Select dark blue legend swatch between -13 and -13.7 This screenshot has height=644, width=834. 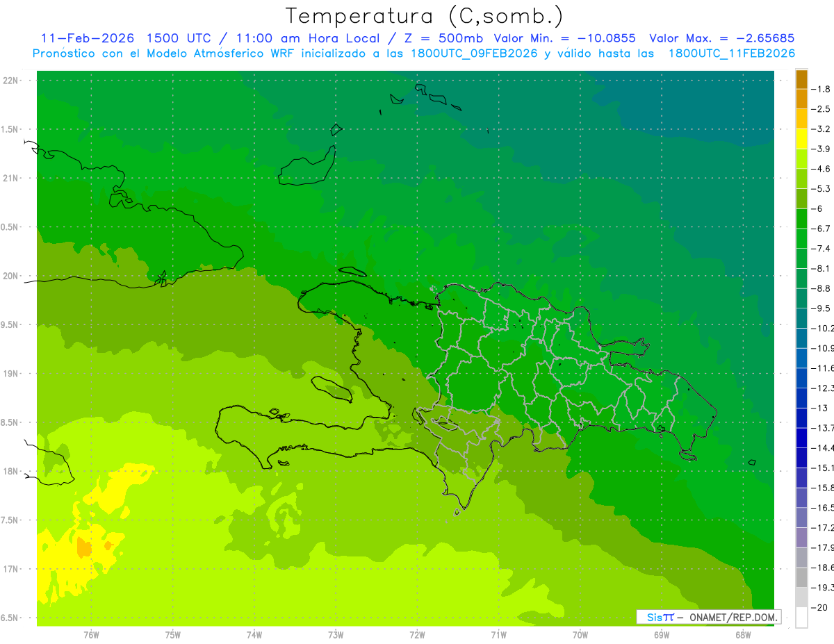pyautogui.click(x=801, y=418)
